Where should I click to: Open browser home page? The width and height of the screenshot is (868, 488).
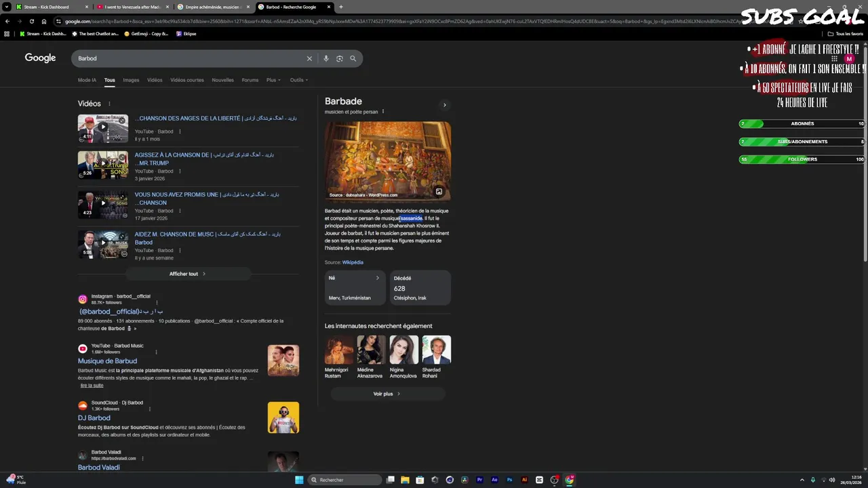coord(44,21)
